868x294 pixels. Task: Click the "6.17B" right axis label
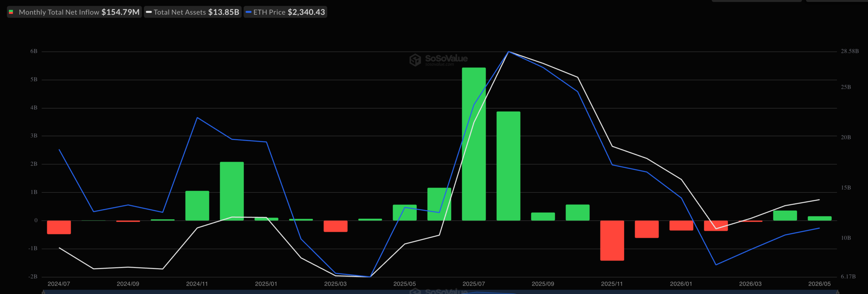pyautogui.click(x=848, y=277)
